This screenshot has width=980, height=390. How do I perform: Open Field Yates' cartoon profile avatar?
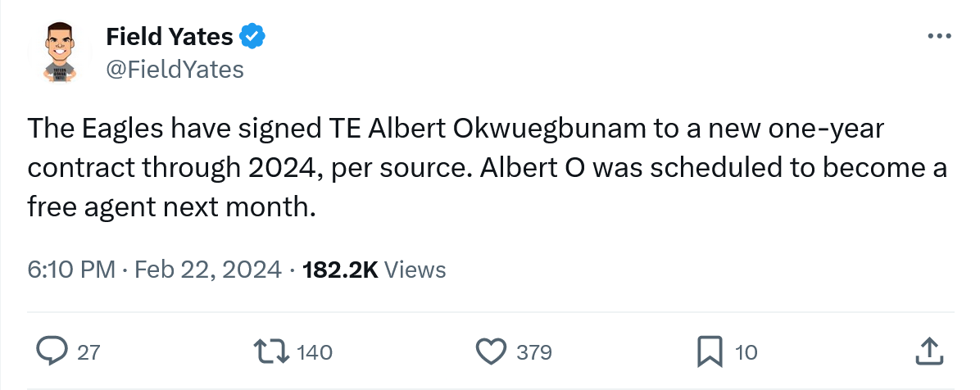59,52
